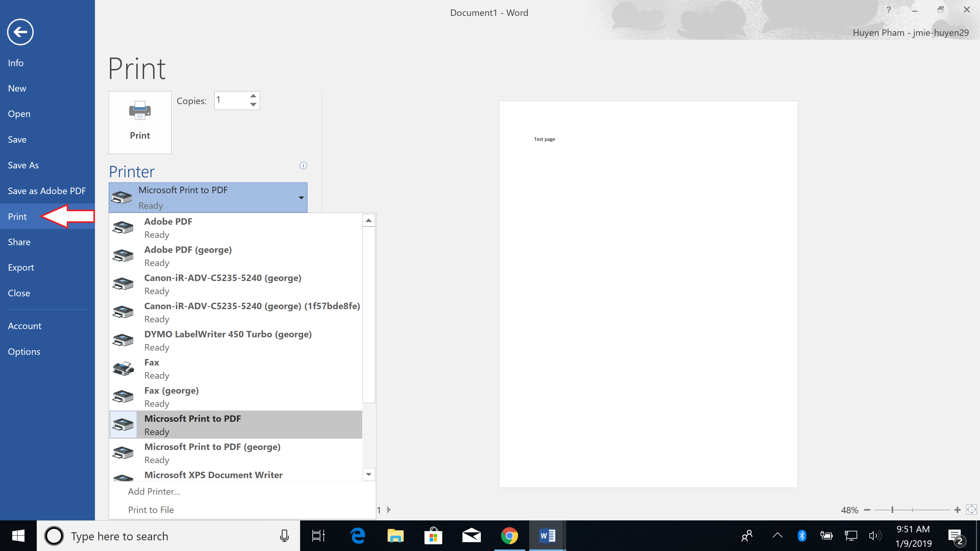Click the preview zoom slider handle

click(892, 510)
